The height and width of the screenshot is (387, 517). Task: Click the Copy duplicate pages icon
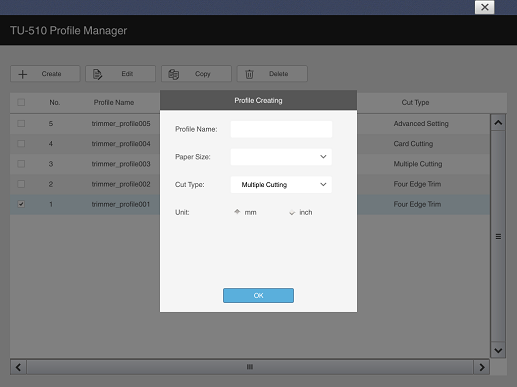174,74
